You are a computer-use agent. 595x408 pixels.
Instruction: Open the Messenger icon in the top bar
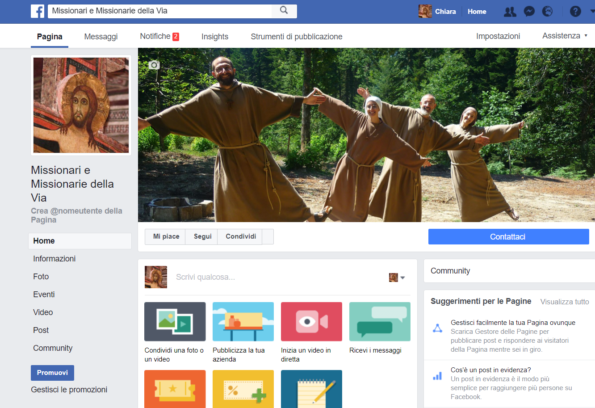coord(529,11)
